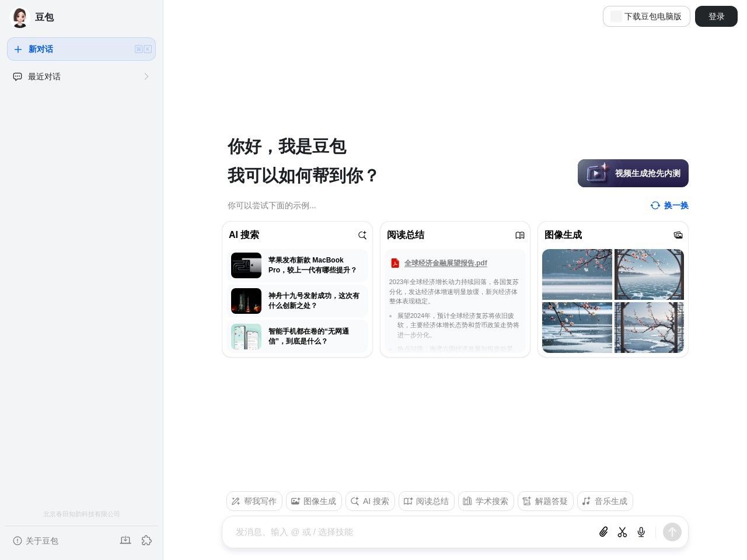Select the lattice window snow scene image
The width and height of the screenshot is (747, 560).
coord(649,327)
